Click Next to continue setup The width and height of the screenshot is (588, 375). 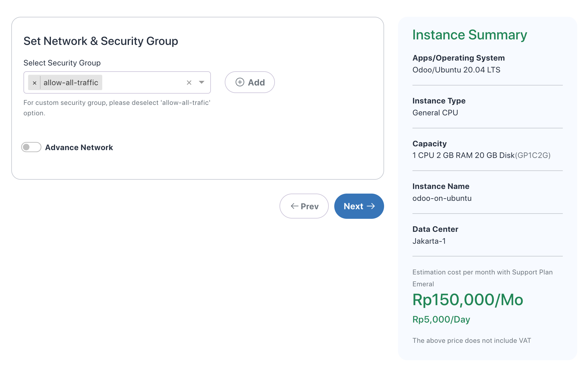pyautogui.click(x=359, y=206)
